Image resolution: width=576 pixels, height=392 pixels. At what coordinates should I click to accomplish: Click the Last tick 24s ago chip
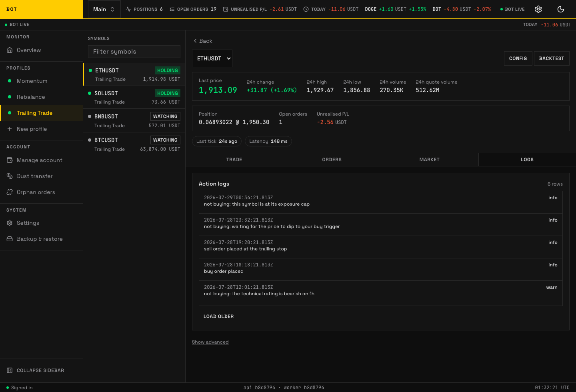point(217,141)
